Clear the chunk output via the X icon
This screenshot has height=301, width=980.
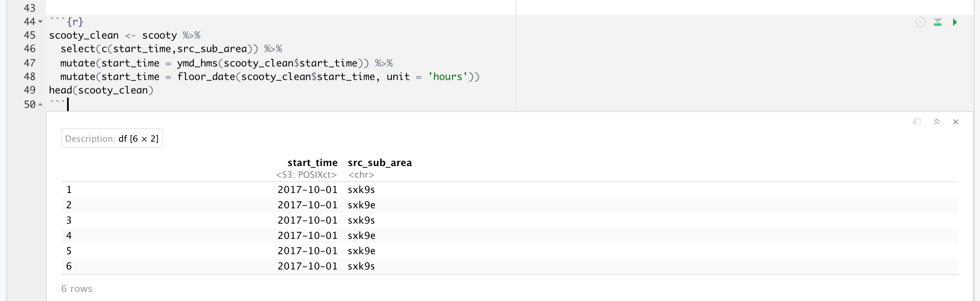[x=956, y=121]
